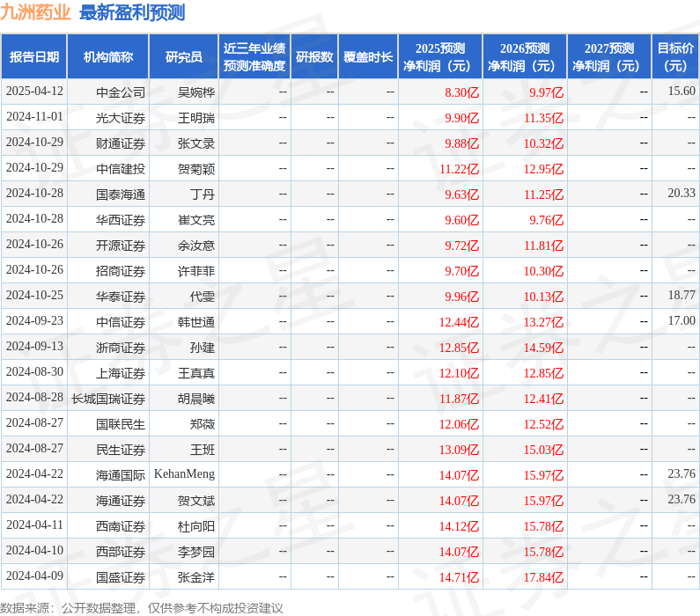Select the date cell 2025-04-12
The image size is (700, 616).
pyautogui.click(x=34, y=92)
